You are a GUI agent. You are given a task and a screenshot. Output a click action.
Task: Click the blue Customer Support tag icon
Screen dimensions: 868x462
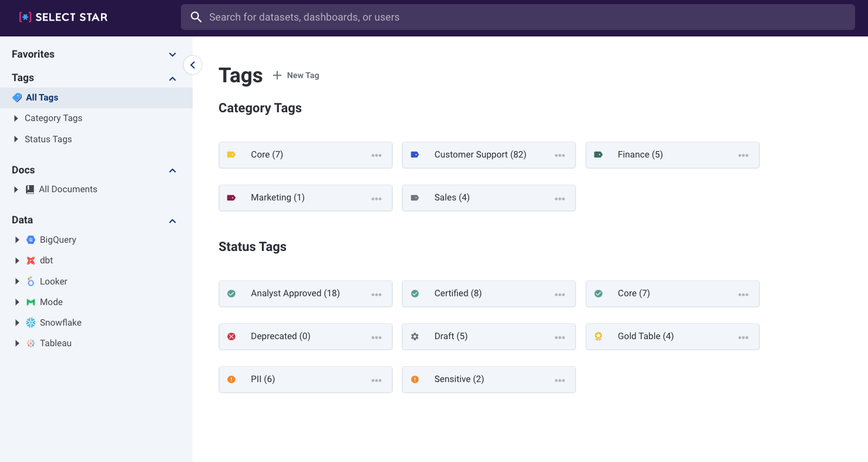coord(415,155)
